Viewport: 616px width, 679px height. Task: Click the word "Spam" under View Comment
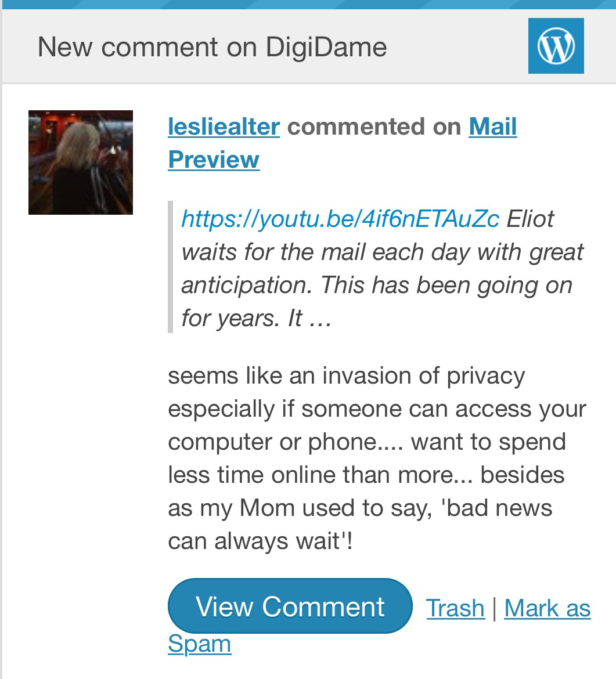click(200, 644)
